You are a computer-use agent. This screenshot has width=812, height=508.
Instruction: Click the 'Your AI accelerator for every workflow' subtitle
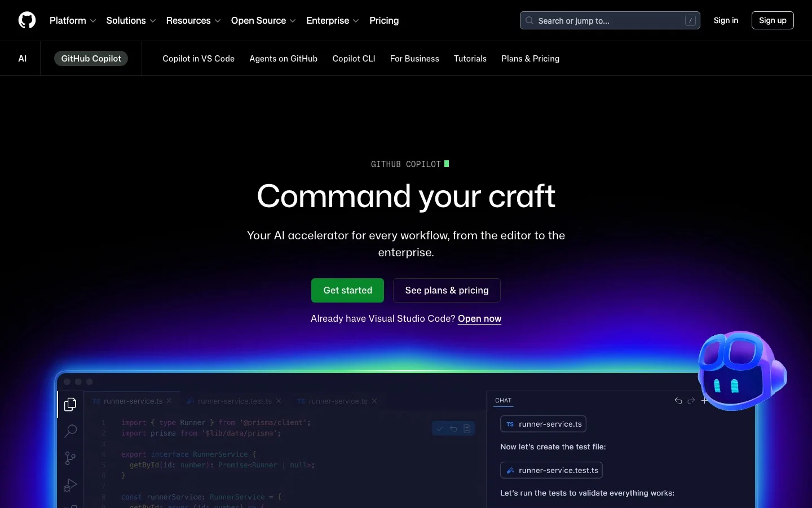point(406,243)
